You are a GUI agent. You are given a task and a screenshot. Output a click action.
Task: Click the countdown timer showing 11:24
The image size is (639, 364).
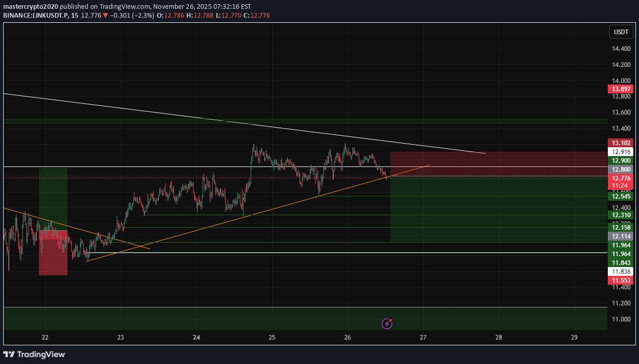tap(621, 185)
